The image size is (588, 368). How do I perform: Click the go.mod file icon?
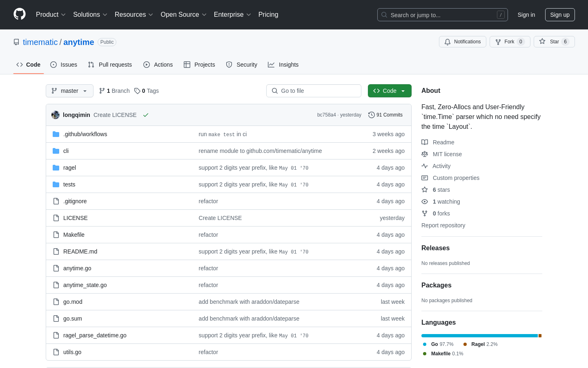pos(56,302)
